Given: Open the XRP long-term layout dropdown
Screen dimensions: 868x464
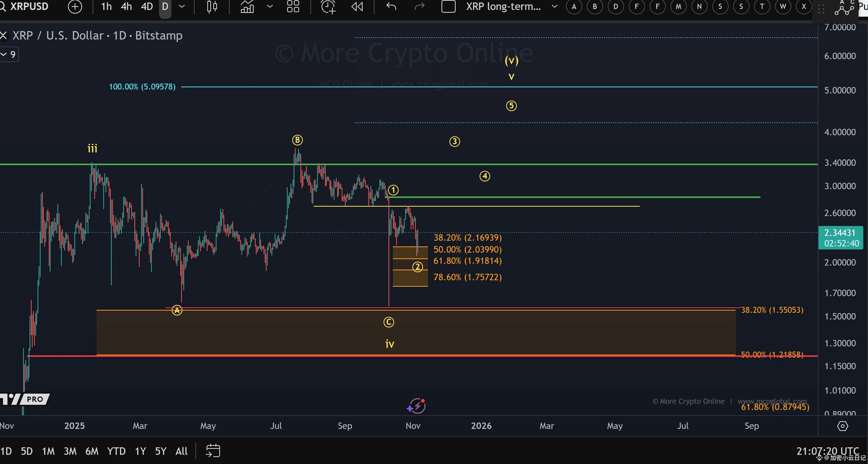Looking at the screenshot, I should point(554,6).
